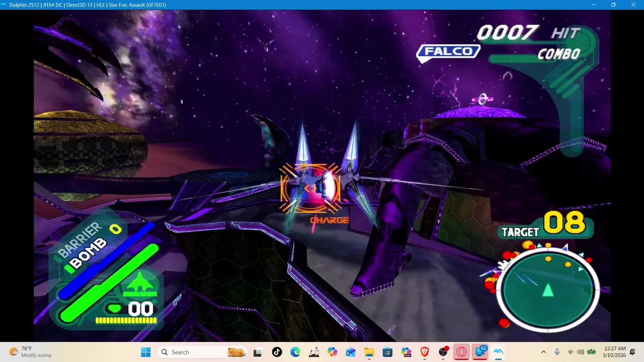Open Wi-Fi network settings in tray
644x362 pixels.
(570, 352)
